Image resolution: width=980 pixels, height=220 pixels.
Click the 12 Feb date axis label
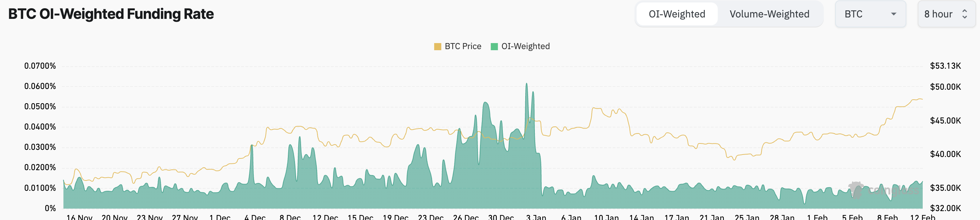(922, 217)
